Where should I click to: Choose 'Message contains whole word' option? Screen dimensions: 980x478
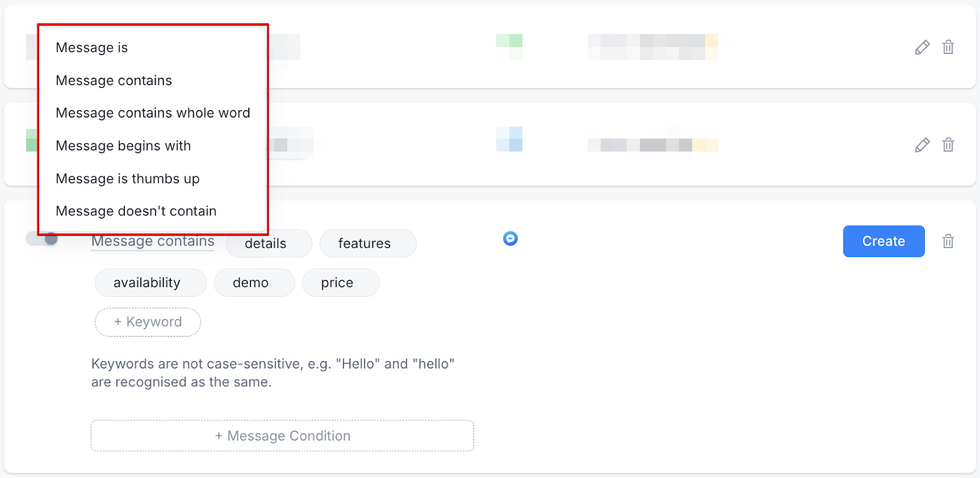(x=153, y=113)
